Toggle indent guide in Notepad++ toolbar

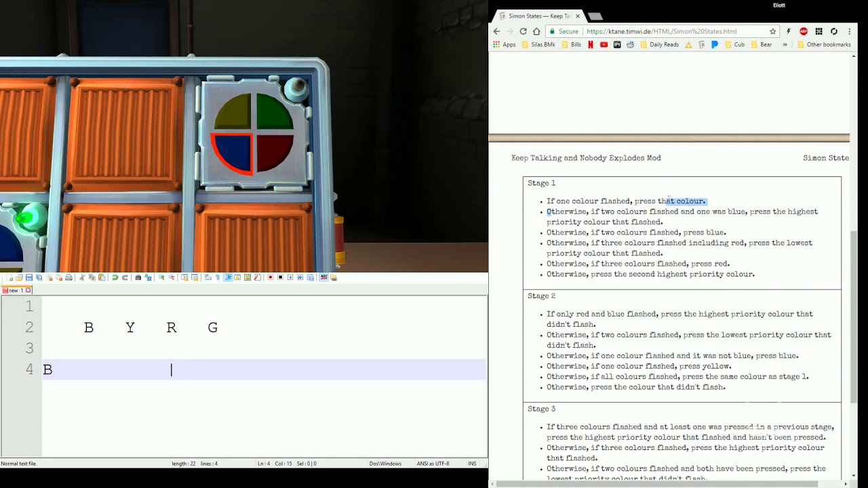[229, 277]
